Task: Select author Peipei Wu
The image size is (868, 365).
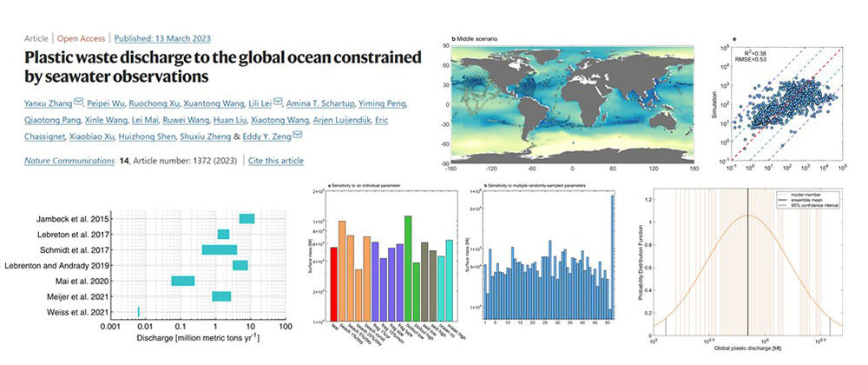Action: 107,103
